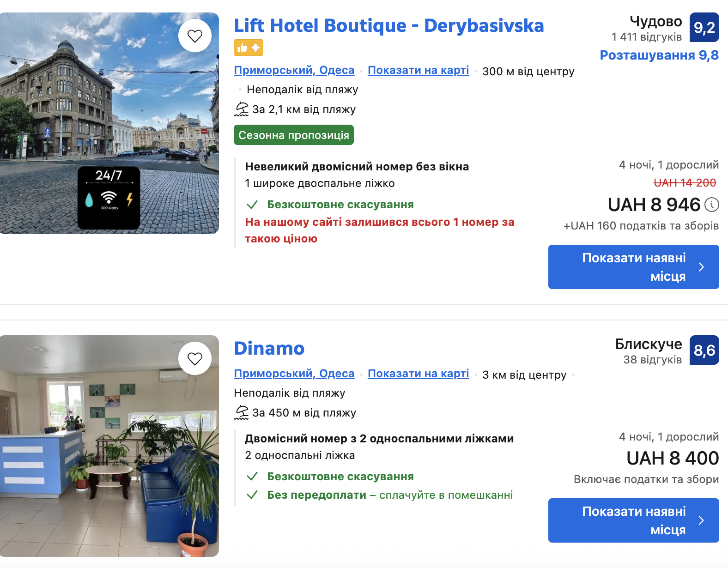Image resolution: width=728 pixels, height=568 pixels.
Task: Save Lift Hotel Boutique to wishlist
Action: [195, 36]
